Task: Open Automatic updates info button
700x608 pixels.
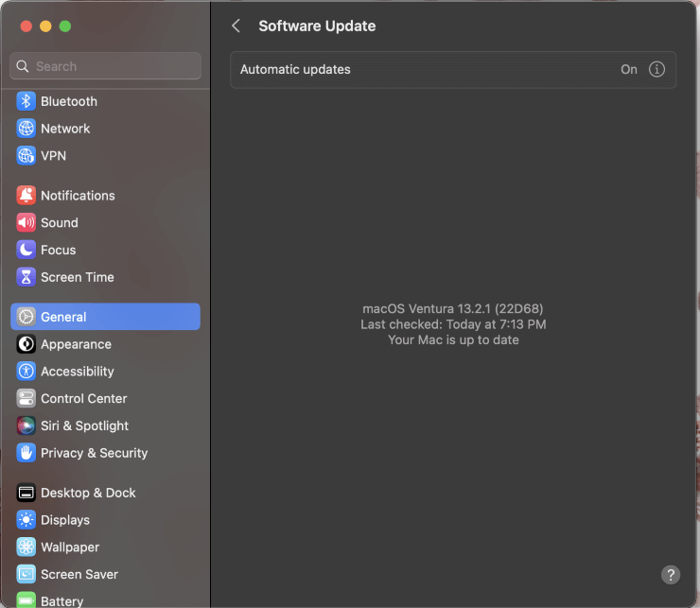Action: click(x=657, y=70)
